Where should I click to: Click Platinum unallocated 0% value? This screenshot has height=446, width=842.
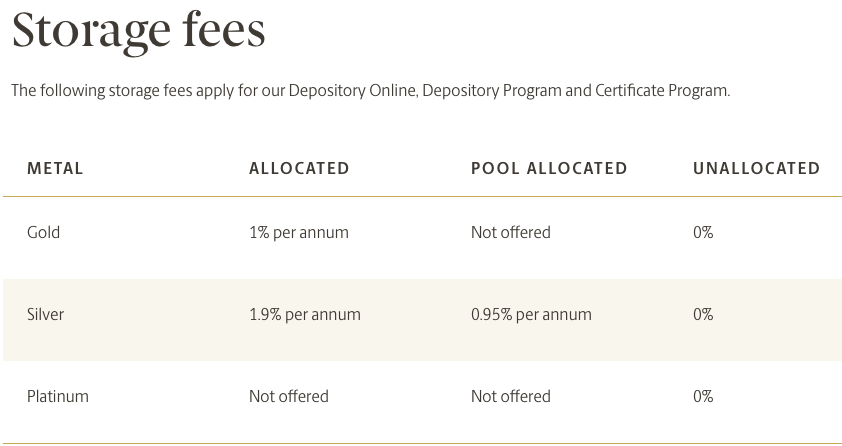tap(703, 396)
